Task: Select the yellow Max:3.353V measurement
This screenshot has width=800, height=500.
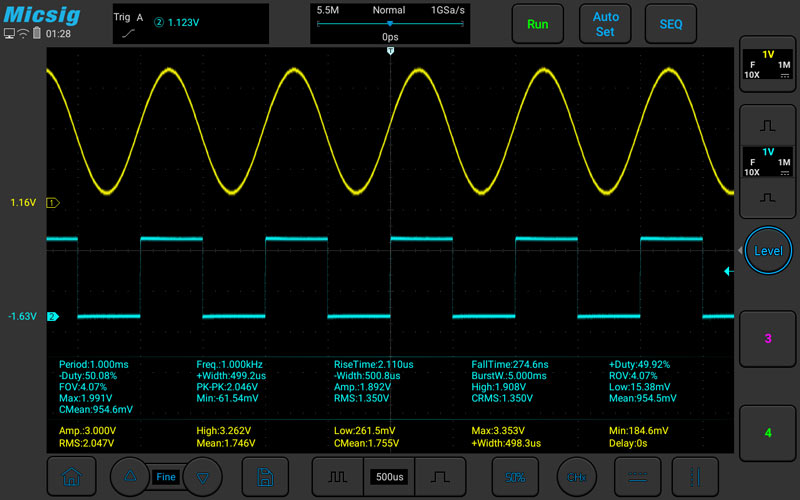Action: [x=498, y=431]
